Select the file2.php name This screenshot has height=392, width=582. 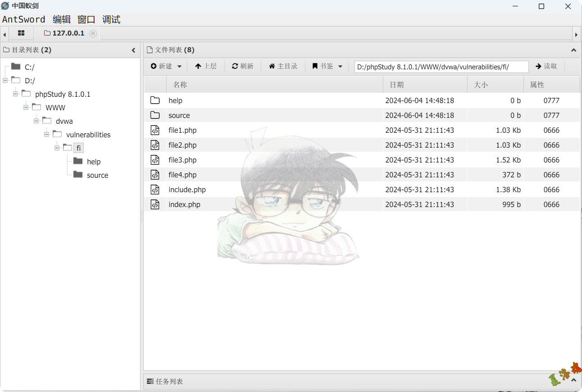coord(182,145)
